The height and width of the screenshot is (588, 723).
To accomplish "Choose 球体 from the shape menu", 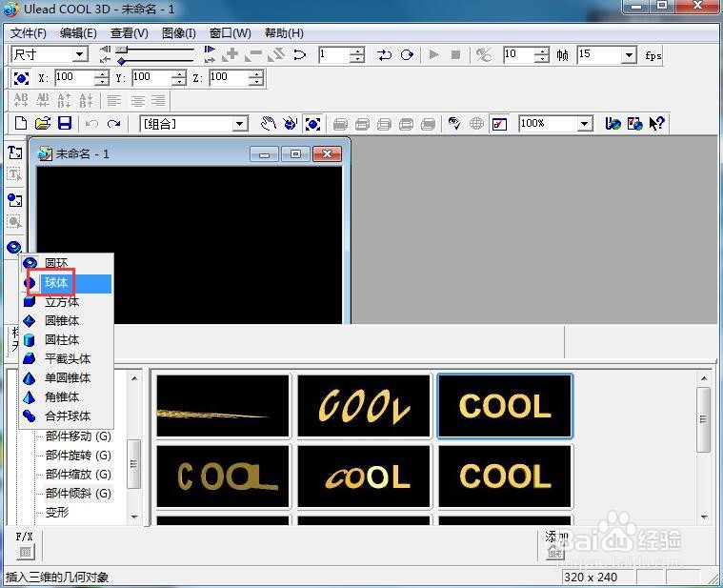I will pyautogui.click(x=67, y=283).
